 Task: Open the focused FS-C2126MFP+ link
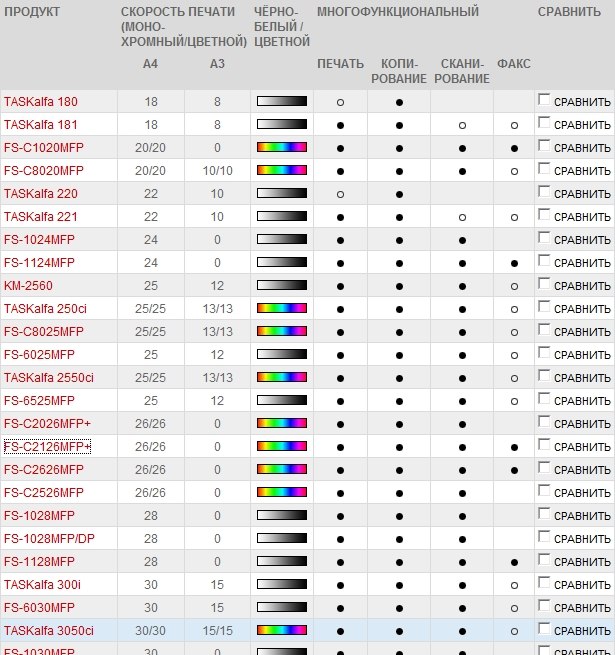click(x=47, y=447)
